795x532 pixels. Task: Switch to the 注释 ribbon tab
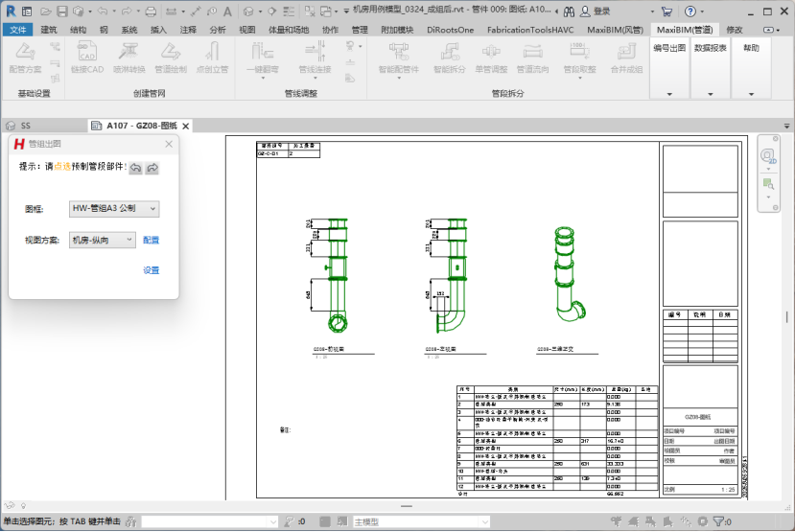tap(188, 30)
